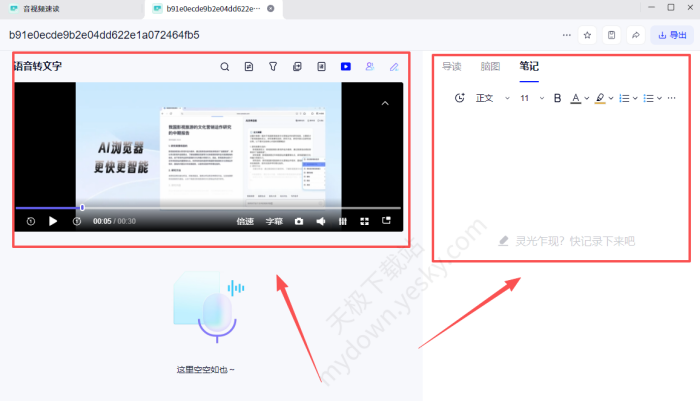Apply highlight with the marker icon
This screenshot has height=401, width=700.
coord(600,98)
